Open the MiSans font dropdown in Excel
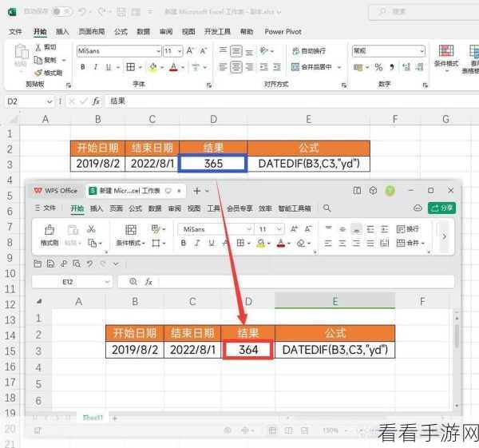 (158, 51)
